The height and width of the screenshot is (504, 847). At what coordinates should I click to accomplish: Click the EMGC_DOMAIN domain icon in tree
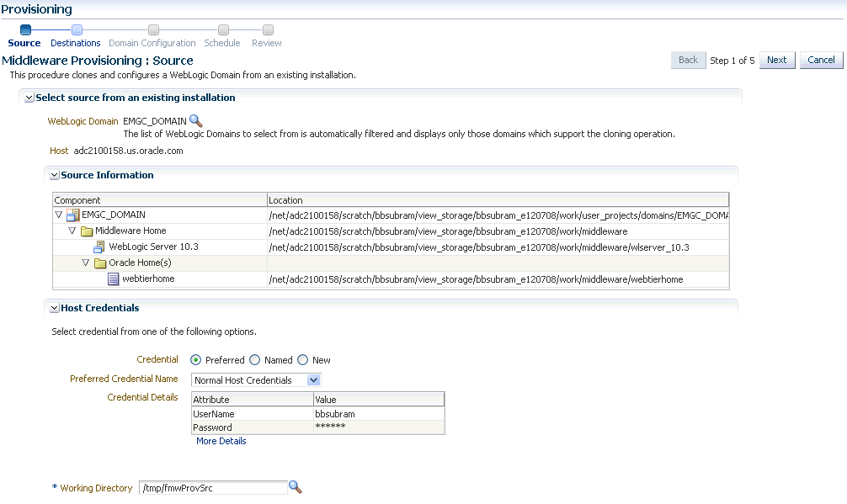[73, 215]
